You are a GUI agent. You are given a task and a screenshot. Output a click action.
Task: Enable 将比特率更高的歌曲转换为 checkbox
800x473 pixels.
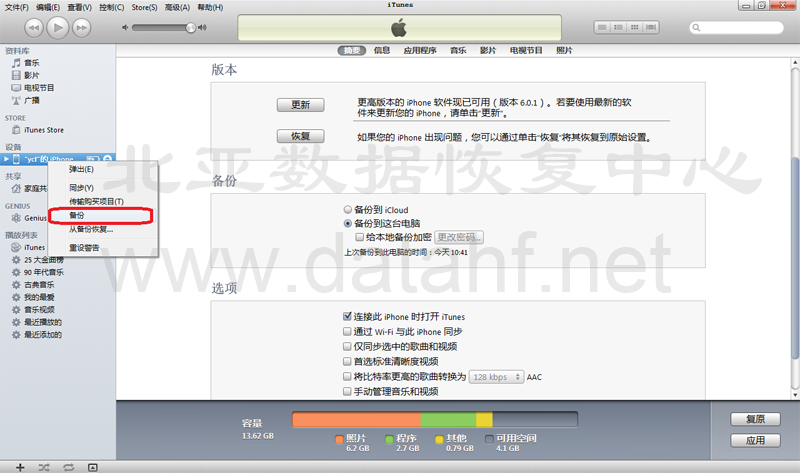click(347, 377)
